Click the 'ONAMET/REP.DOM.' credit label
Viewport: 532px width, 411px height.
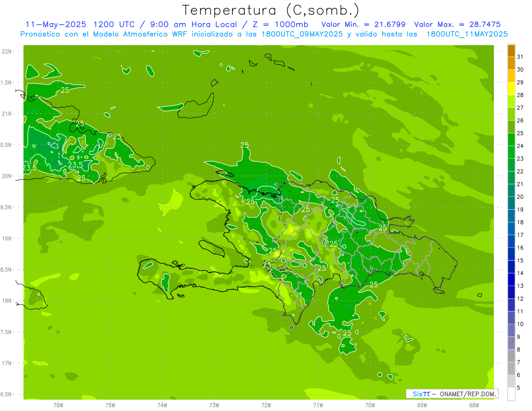point(467,394)
